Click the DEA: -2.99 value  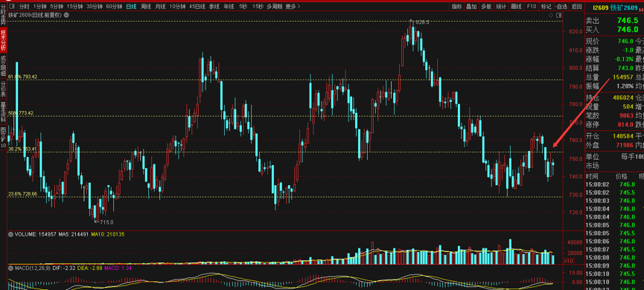pyautogui.click(x=89, y=268)
